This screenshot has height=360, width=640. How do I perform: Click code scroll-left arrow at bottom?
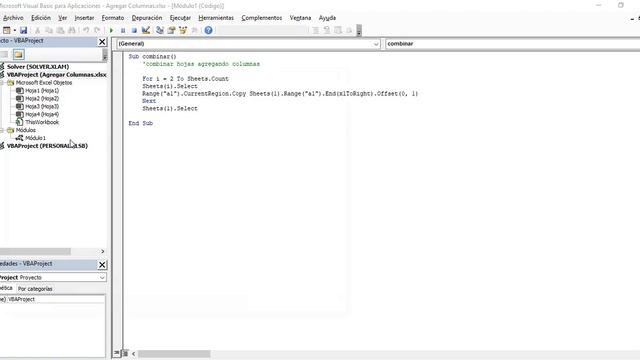(x=133, y=353)
